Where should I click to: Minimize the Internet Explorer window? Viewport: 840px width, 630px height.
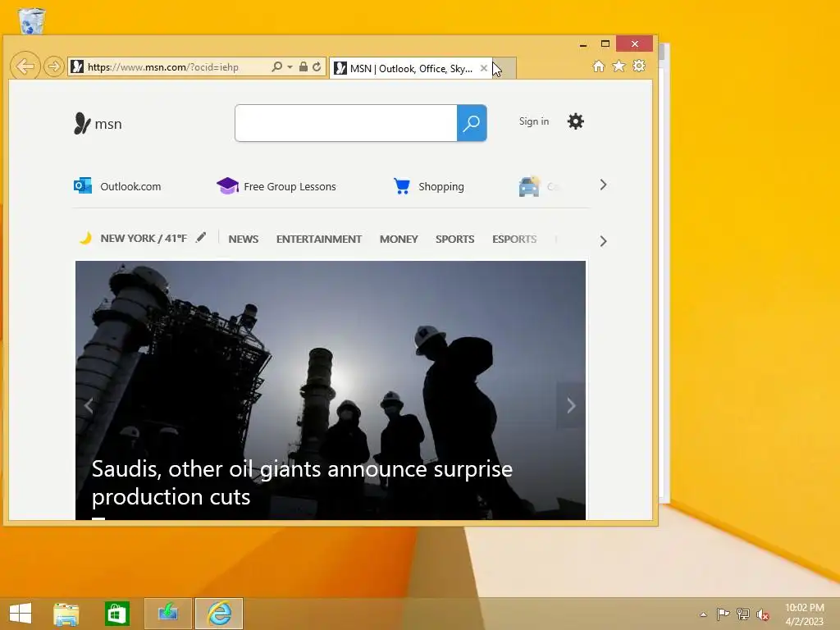583,44
